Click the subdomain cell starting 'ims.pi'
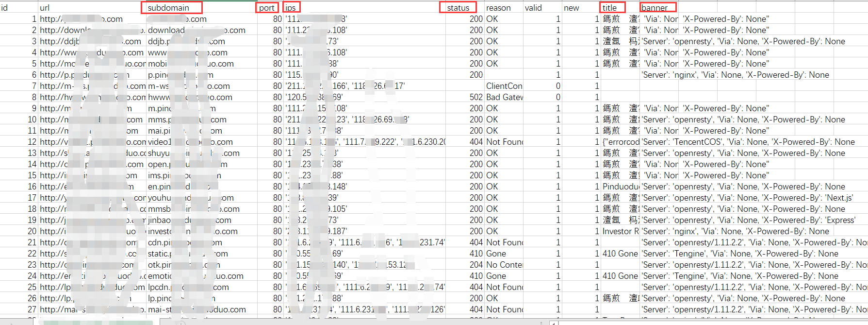Screen dimensions: 868x325 [201, 175]
